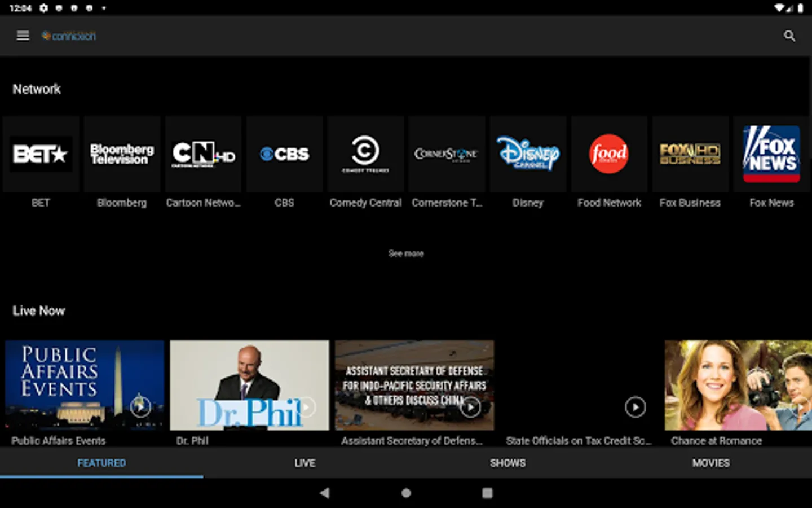Click See more under networks

coord(406,253)
